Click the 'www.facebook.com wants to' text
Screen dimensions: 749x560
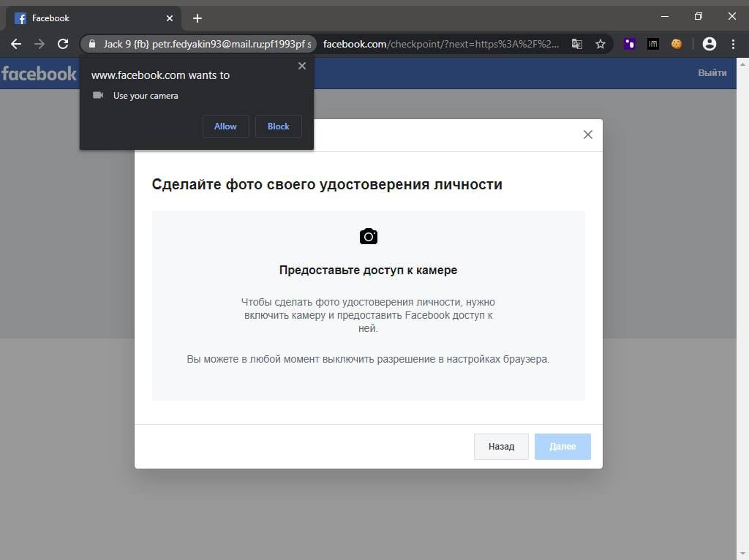point(160,75)
